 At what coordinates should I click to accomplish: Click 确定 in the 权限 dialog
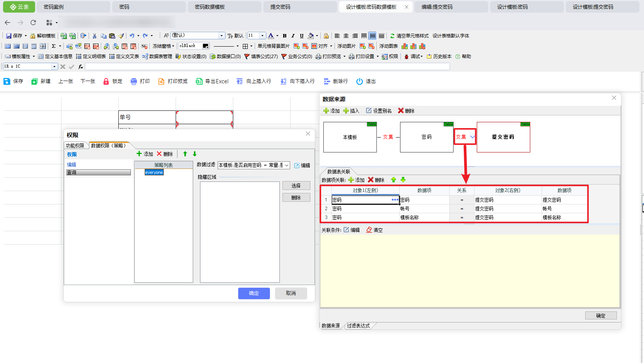(x=254, y=293)
